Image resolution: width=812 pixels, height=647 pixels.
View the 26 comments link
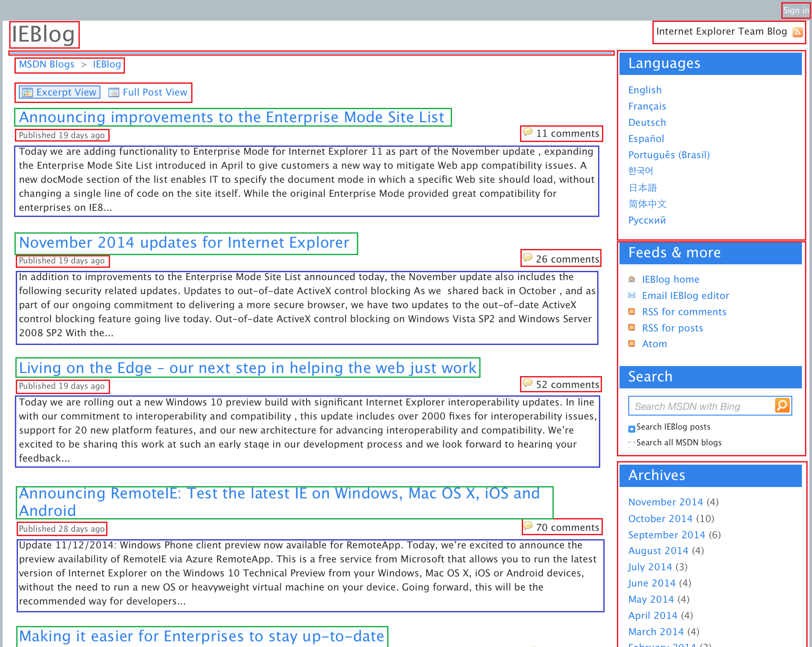[x=567, y=259]
